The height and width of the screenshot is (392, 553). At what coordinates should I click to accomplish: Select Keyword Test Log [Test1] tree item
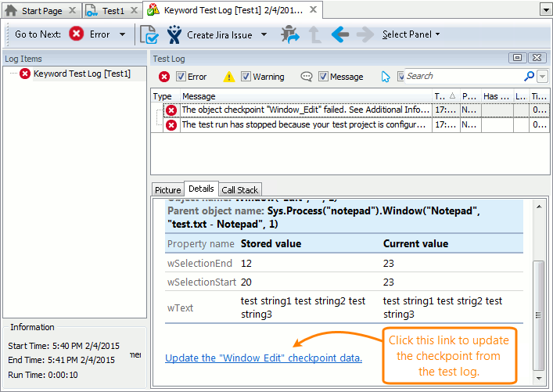pyautogui.click(x=81, y=74)
